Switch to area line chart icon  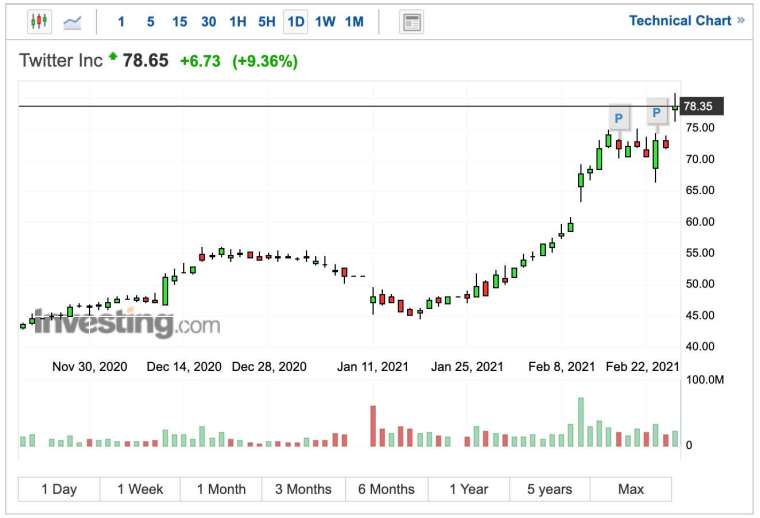pos(72,22)
